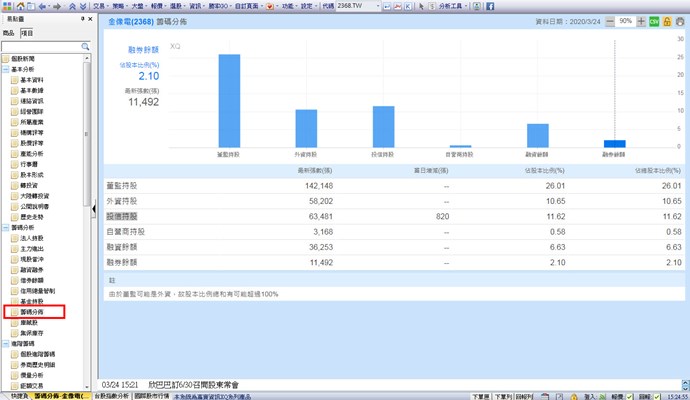Click the zoom out minus icon
690x400 pixels.
pos(610,20)
